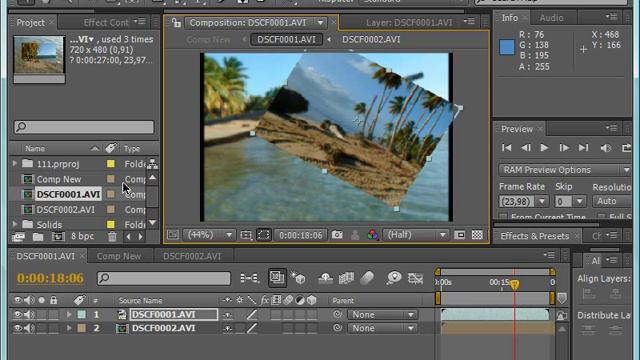Viewport: 640px width, 360px height.
Task: Open Composition Mini-Flowchart in timeline
Action: pyautogui.click(x=249, y=278)
